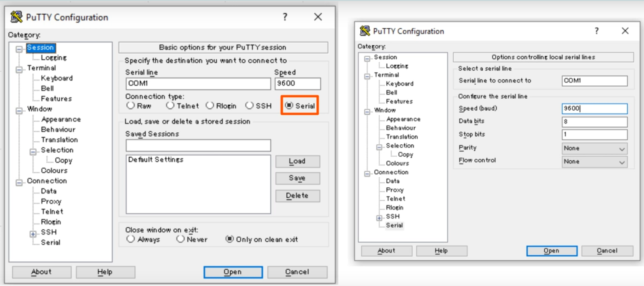Image resolution: width=644 pixels, height=286 pixels.
Task: Click the PuTTY icon in the serial options window title
Action: tap(365, 31)
